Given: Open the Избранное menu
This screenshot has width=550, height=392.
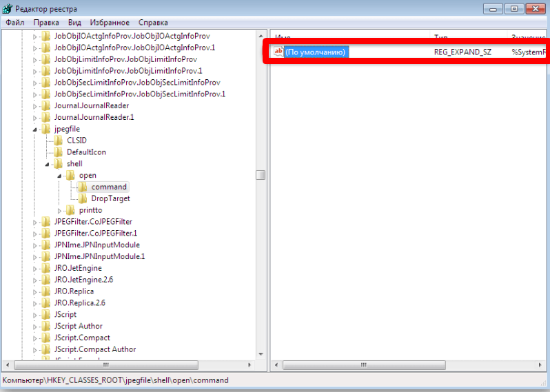Looking at the screenshot, I should (110, 23).
